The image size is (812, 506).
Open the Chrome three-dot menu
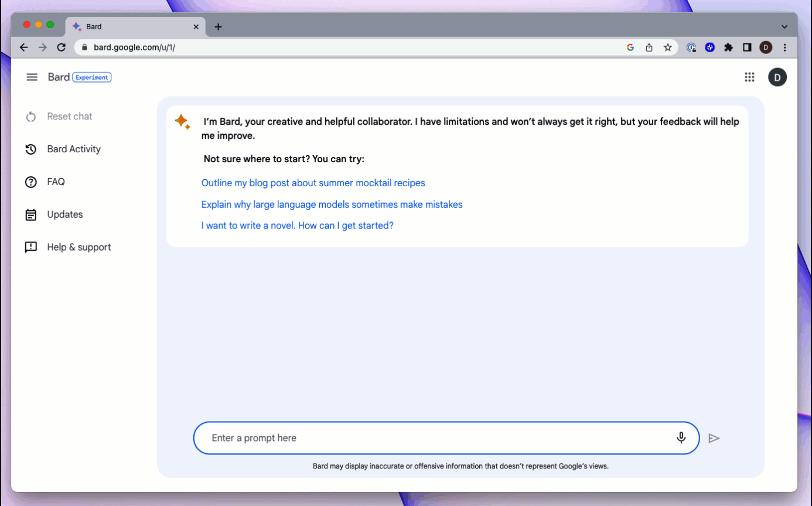(x=785, y=47)
